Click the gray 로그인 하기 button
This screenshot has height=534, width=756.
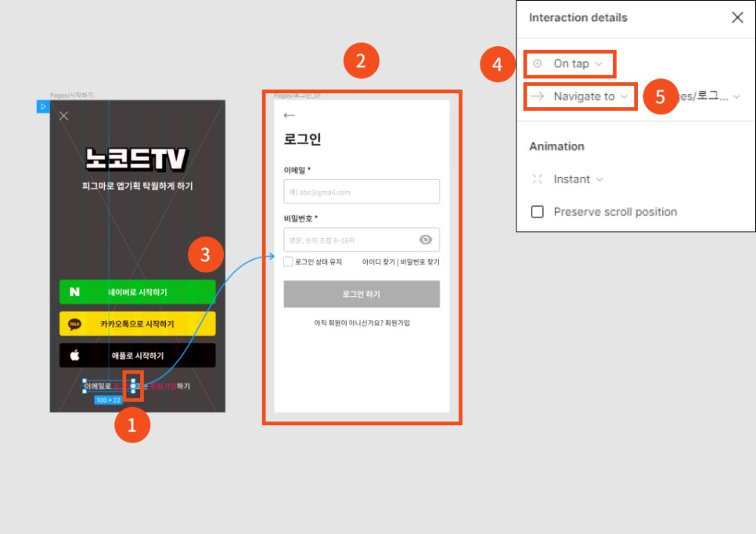coord(362,294)
